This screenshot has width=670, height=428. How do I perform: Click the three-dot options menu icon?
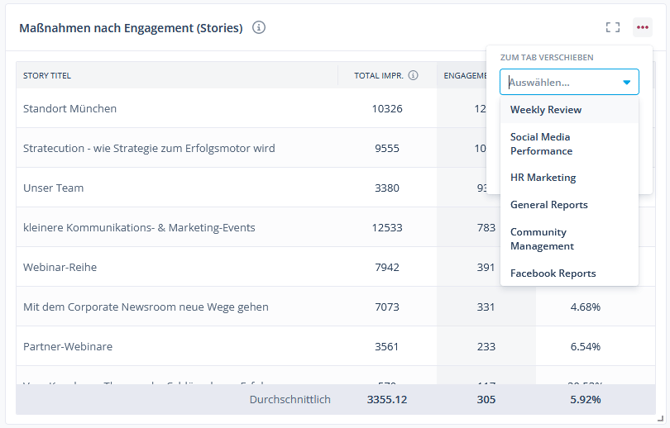tap(642, 28)
